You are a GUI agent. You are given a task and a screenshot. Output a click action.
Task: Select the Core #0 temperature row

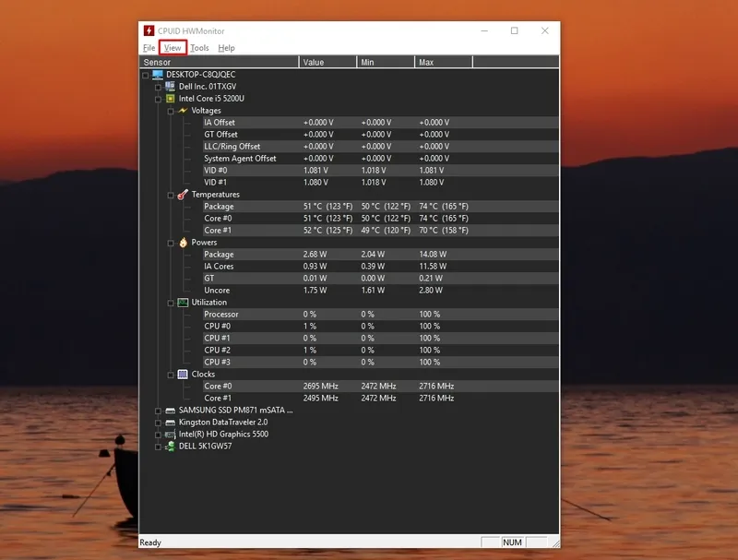pos(380,219)
